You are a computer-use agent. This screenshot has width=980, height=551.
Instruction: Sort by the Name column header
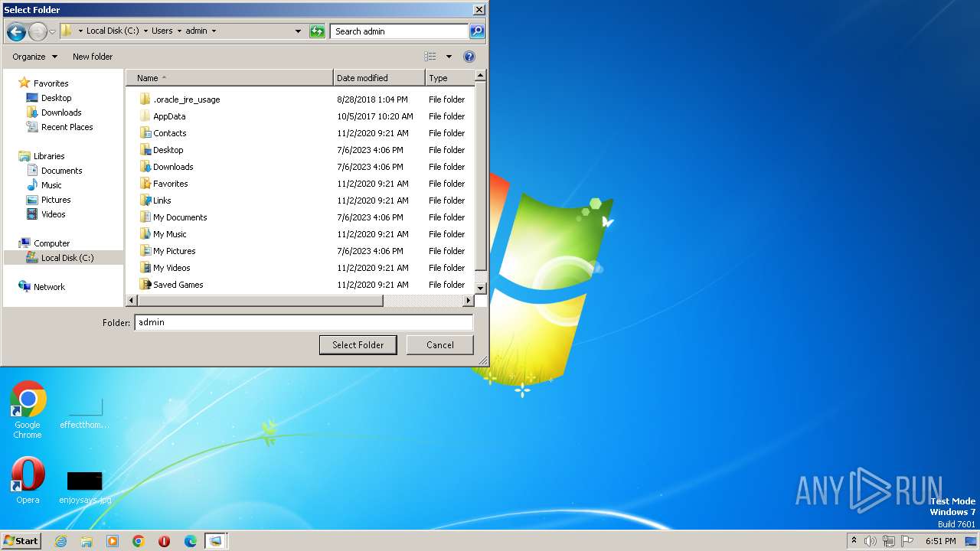click(230, 78)
